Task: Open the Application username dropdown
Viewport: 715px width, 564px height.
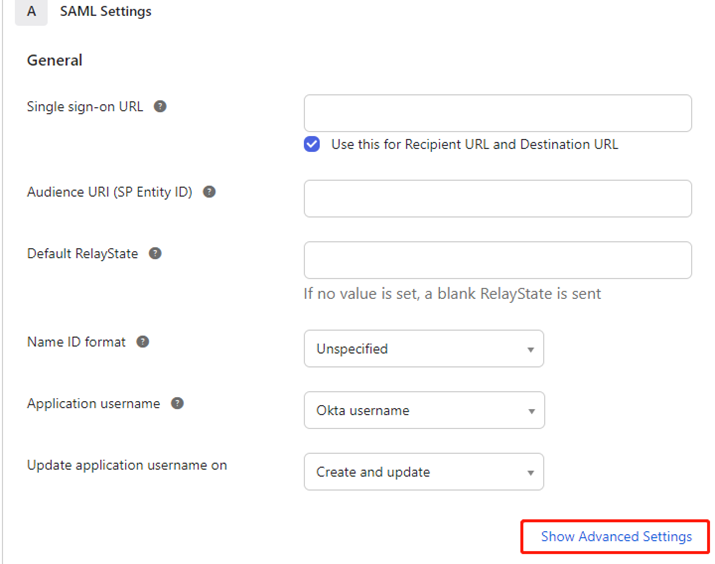Action: pos(424,410)
